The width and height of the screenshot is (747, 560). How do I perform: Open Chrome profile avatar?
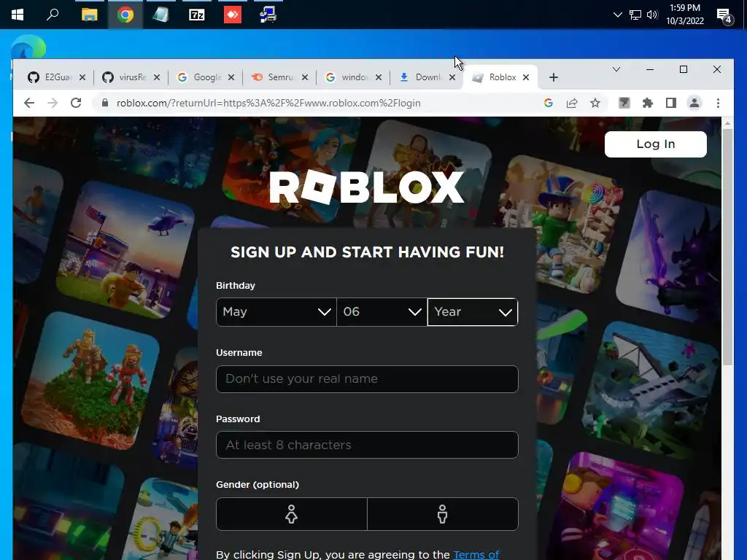pos(694,103)
